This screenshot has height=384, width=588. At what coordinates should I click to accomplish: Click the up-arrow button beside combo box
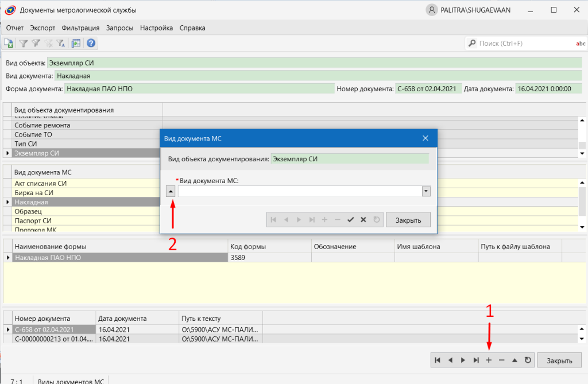tap(171, 192)
